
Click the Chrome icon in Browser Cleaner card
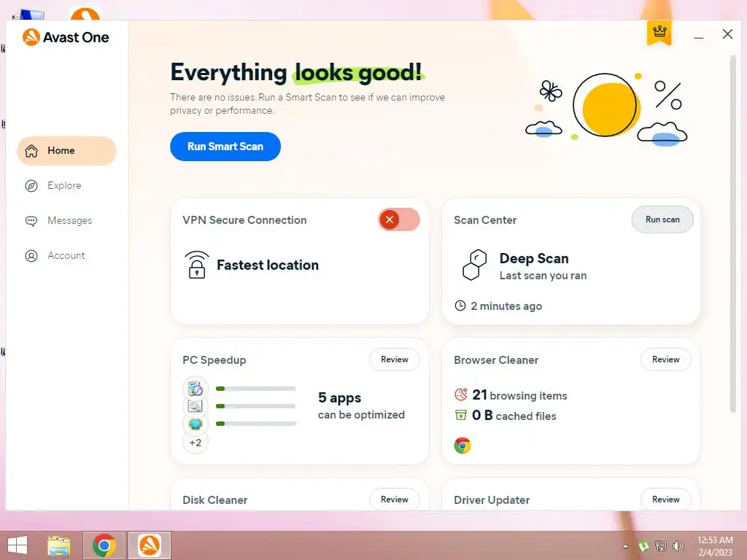tap(462, 446)
